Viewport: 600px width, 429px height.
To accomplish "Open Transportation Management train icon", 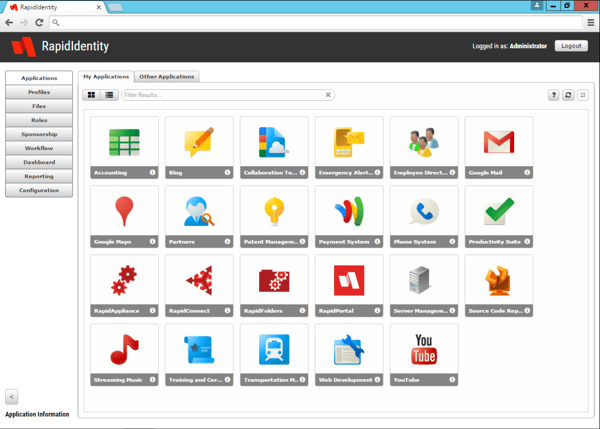I will pyautogui.click(x=274, y=349).
